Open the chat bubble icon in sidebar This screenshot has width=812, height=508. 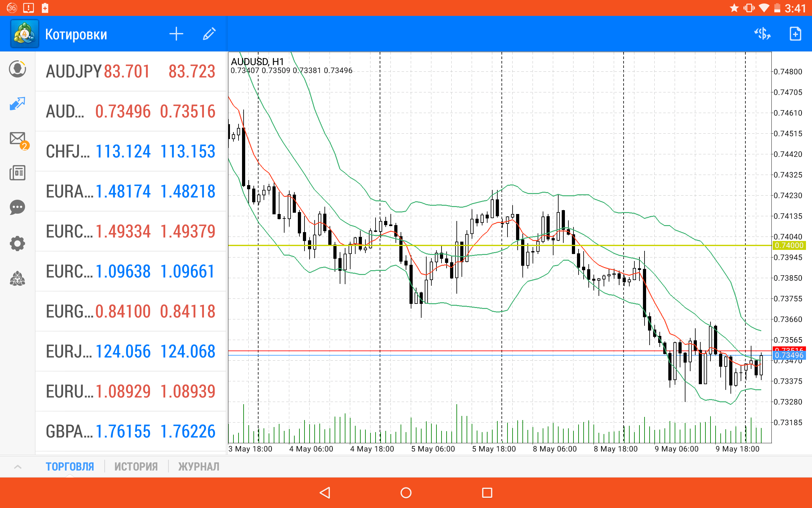(17, 207)
